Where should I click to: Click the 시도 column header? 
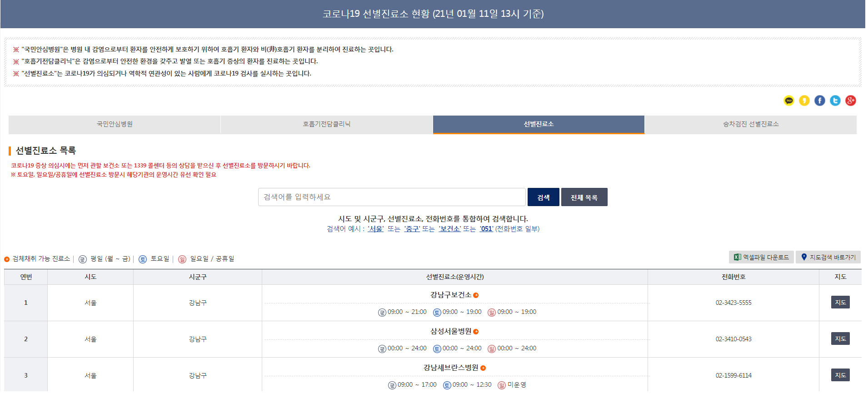click(x=90, y=277)
